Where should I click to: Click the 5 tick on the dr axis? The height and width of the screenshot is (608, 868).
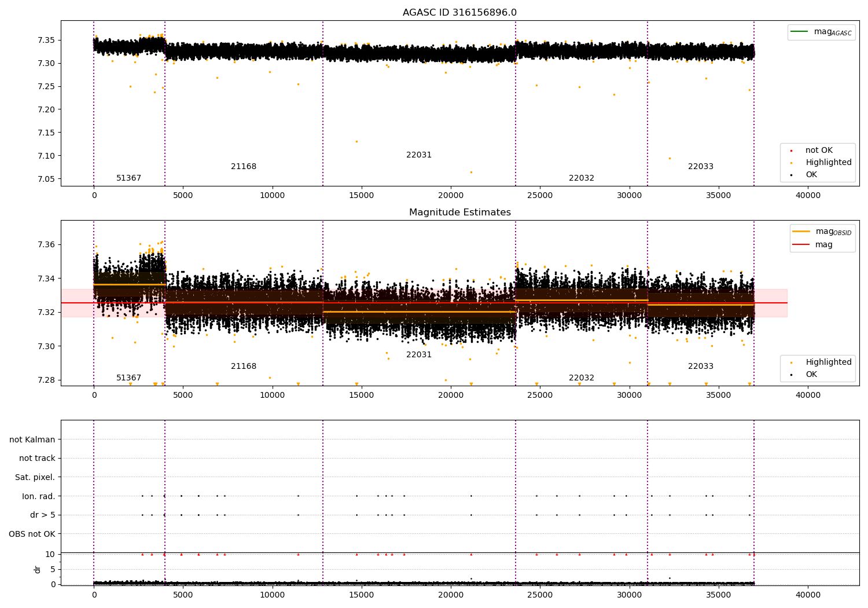point(53,570)
